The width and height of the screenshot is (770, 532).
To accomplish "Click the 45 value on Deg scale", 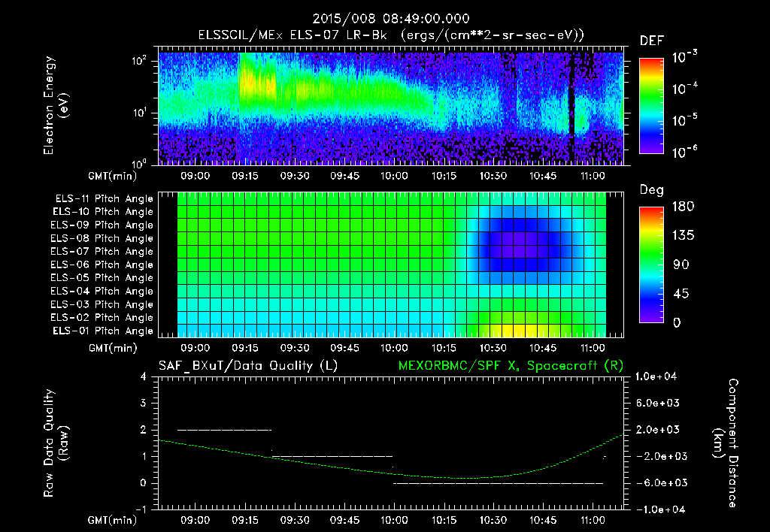I will point(681,294).
